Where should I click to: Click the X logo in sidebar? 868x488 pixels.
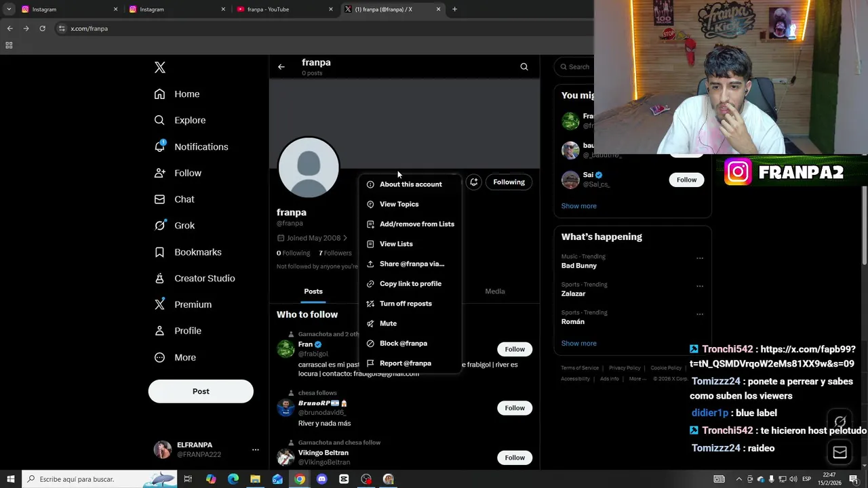click(x=160, y=67)
